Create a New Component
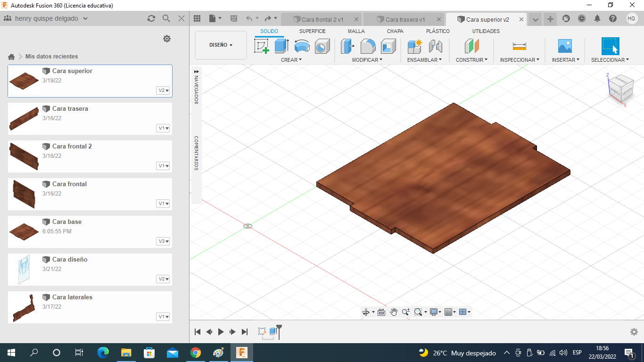This screenshot has height=362, width=644. [x=415, y=46]
